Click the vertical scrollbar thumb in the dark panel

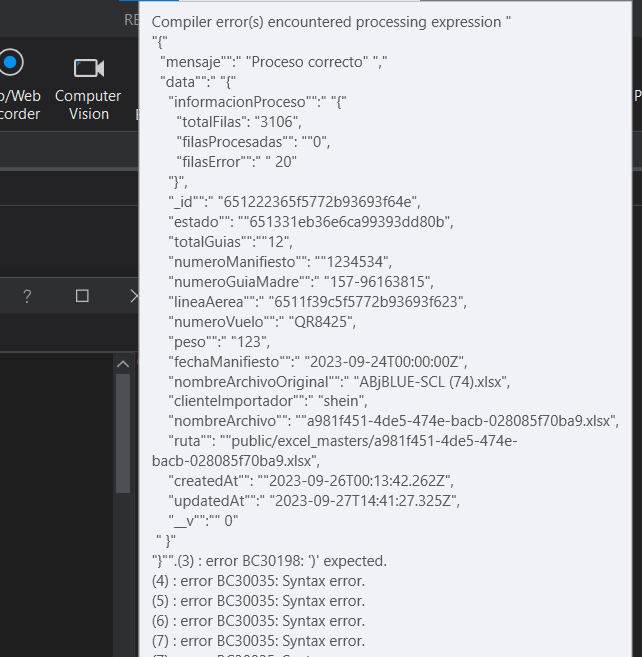click(123, 432)
